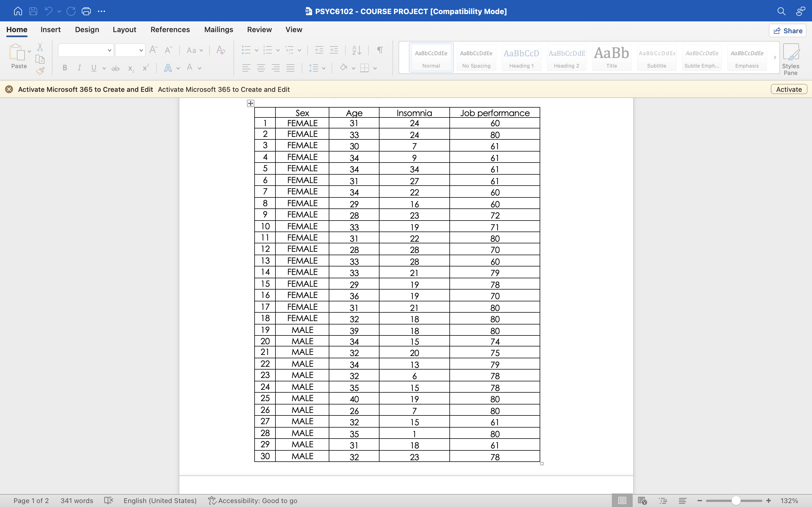Click the Increase Indent icon

(334, 50)
